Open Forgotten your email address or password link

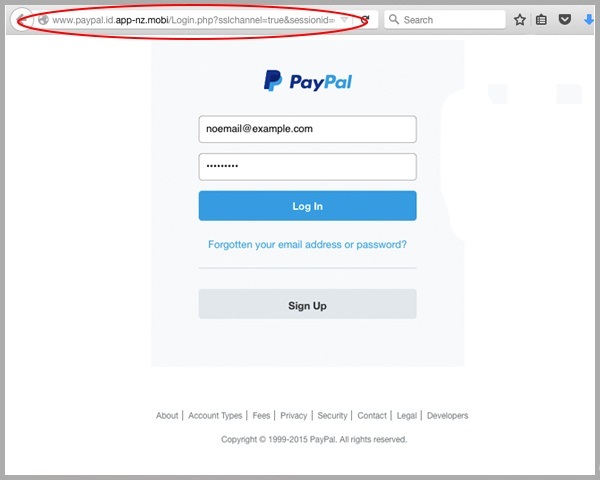[307, 245]
